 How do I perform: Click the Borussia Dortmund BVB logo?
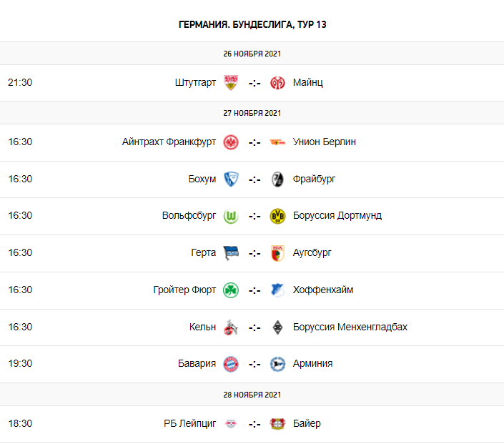point(277,216)
